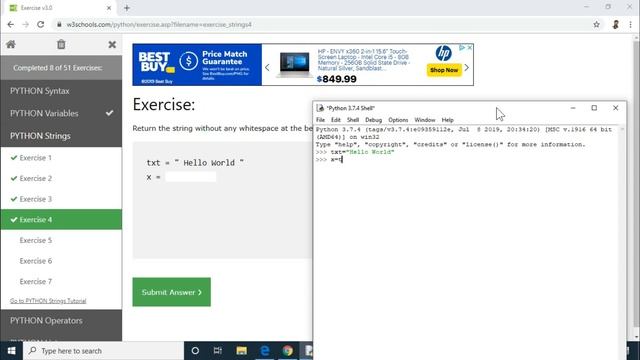Expand the PYTHON Syntax section
This screenshot has height=360, width=640.
pos(61,91)
